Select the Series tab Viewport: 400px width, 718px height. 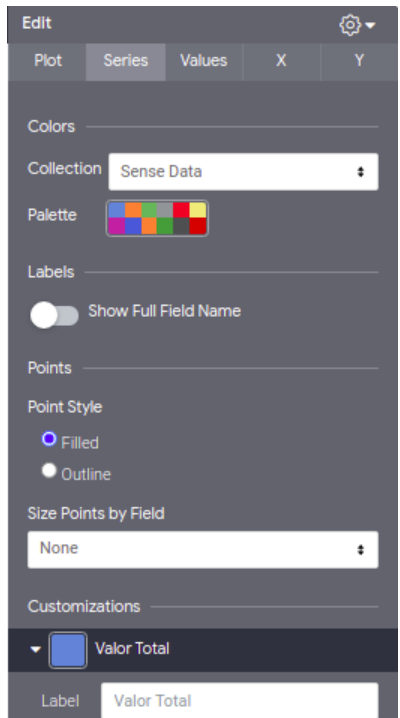[125, 61]
